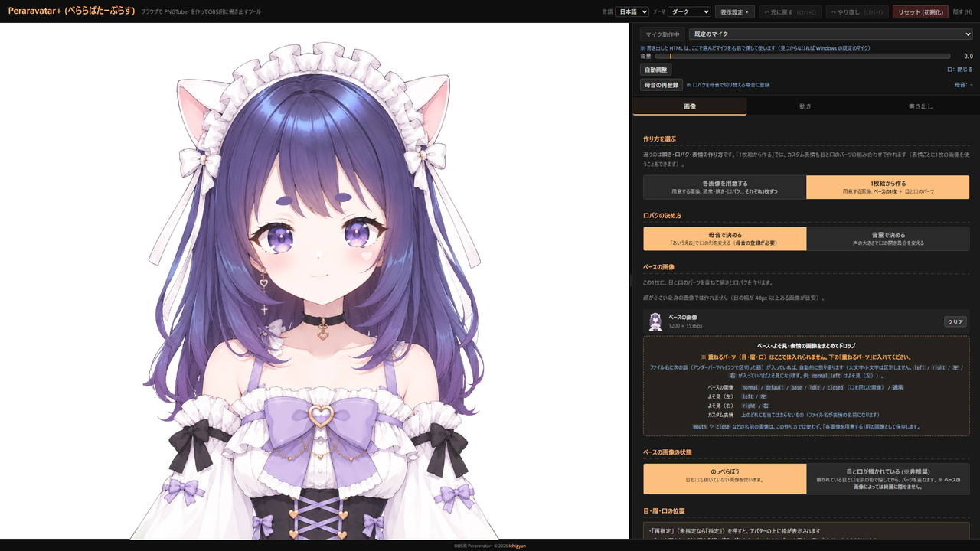980x551 pixels.
Task: Open the 既定のマイク microphone selection dropdown
Action: (831, 34)
